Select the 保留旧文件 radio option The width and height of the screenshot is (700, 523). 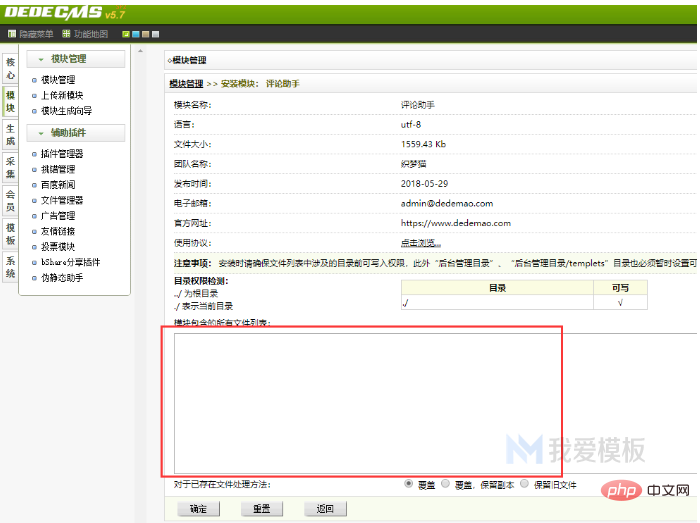pos(525,484)
